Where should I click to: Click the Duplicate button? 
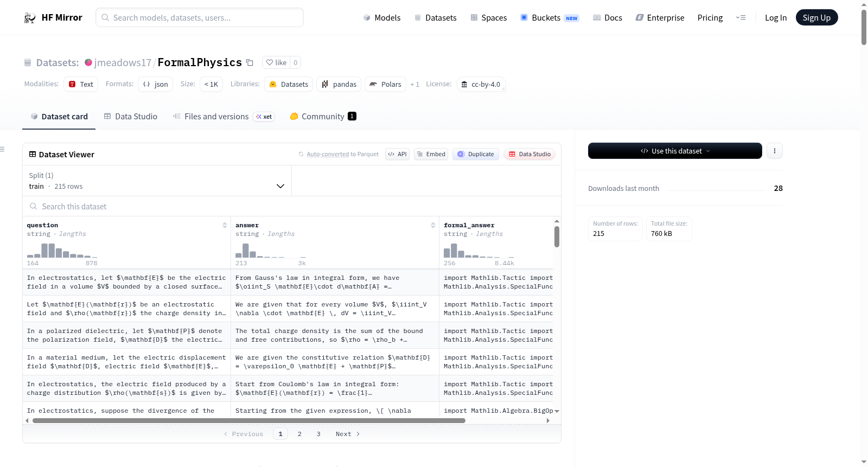475,154
